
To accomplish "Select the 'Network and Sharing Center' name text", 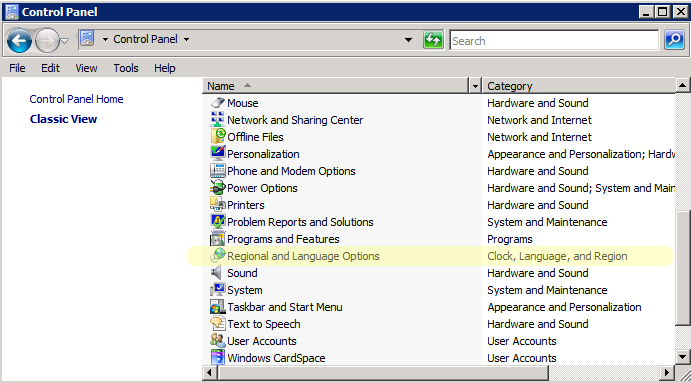I will click(295, 120).
